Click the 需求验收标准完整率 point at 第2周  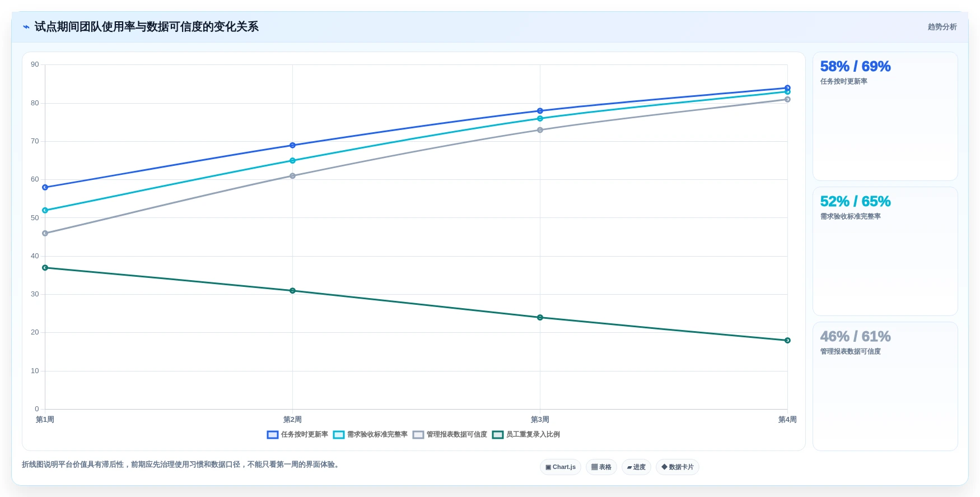pos(292,161)
